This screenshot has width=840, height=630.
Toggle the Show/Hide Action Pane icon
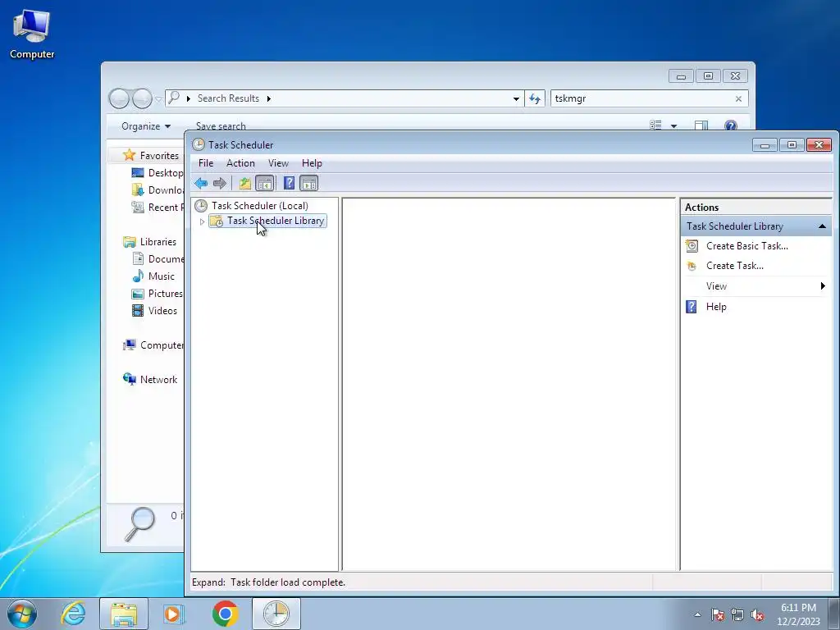[309, 183]
